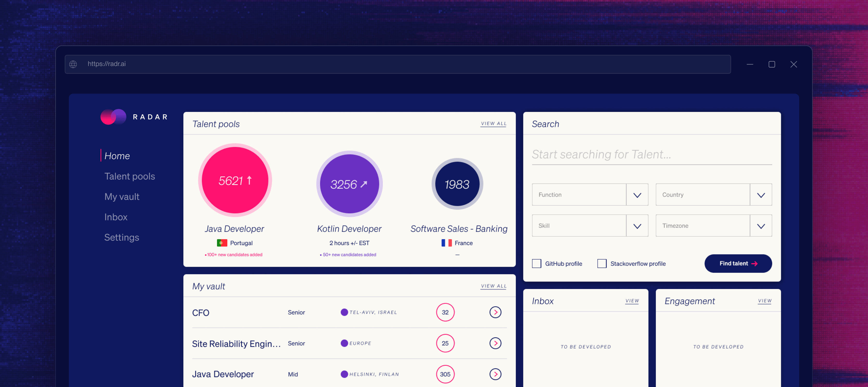Click the CFO vault entry arrow icon
This screenshot has width=868, height=387.
[x=495, y=312]
